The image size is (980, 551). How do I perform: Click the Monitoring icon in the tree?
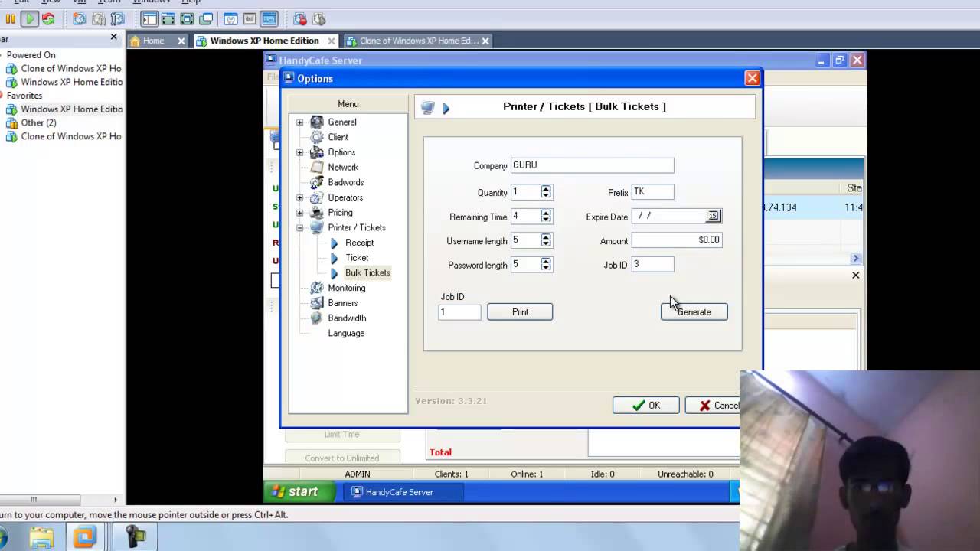tap(316, 288)
